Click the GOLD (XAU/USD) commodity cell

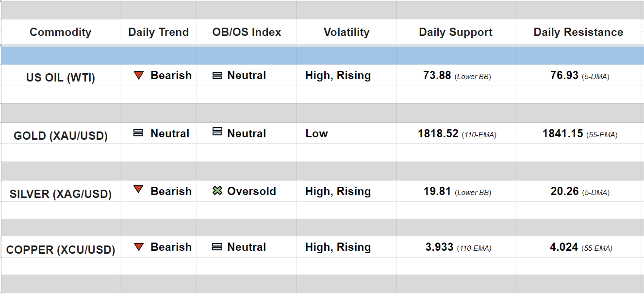click(60, 136)
